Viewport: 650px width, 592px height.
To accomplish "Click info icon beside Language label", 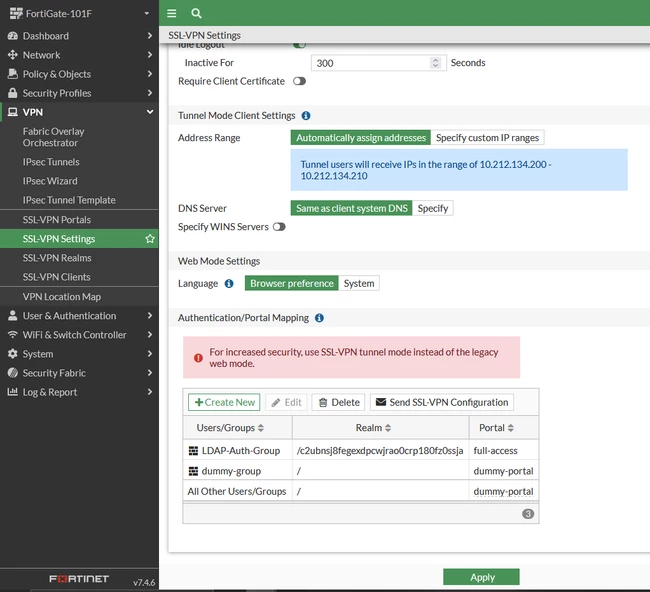I will [229, 284].
